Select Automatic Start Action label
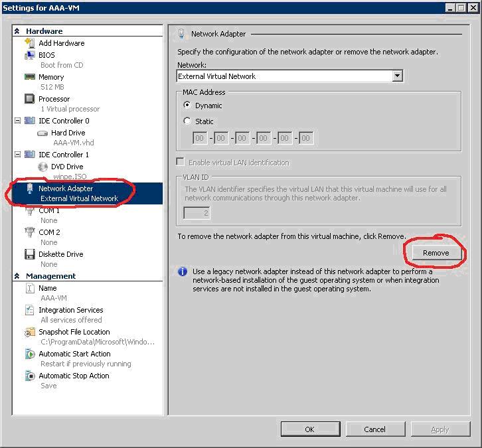The width and height of the screenshot is (482, 448). point(74,354)
